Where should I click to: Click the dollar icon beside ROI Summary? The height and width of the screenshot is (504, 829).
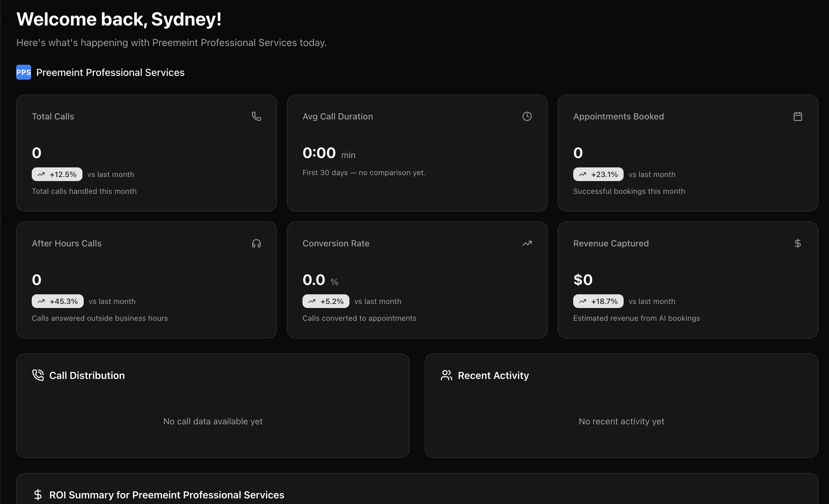point(38,495)
